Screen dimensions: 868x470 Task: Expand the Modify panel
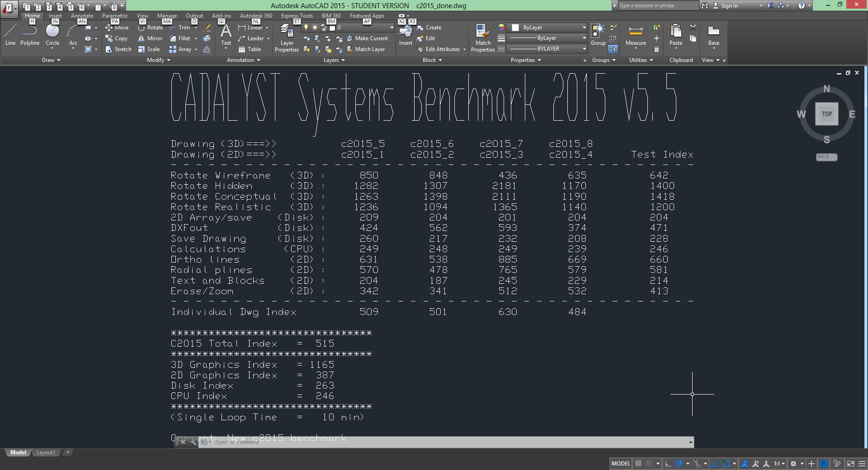tap(158, 60)
